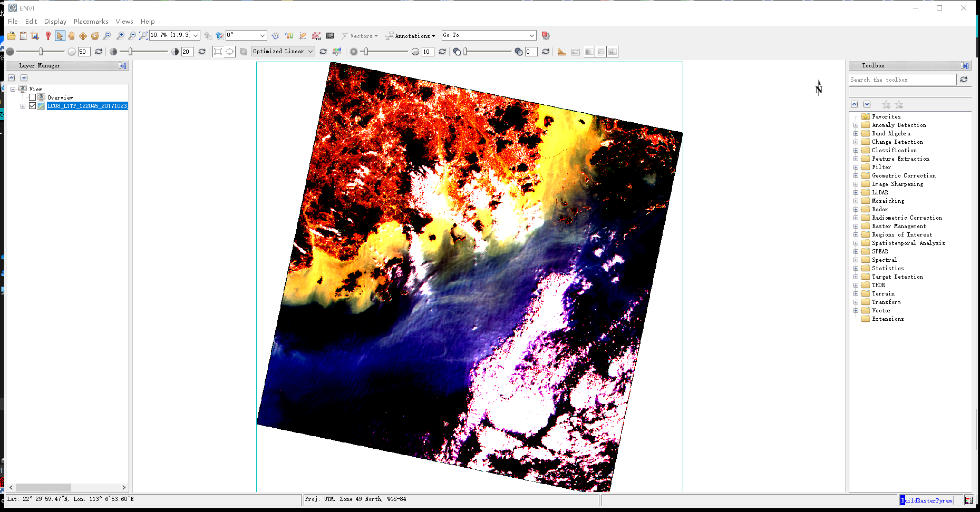Activate the Fly tool
Viewport: 980px width, 512px height.
click(x=83, y=35)
